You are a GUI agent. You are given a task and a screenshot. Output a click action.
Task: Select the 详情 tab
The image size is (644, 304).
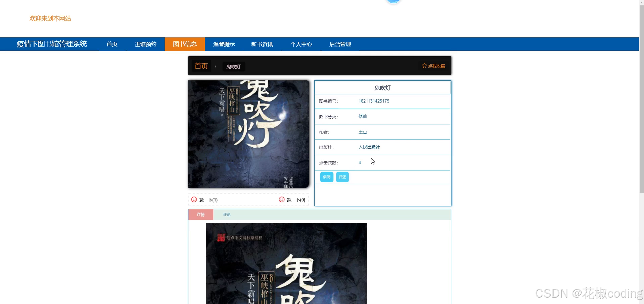[x=200, y=215]
